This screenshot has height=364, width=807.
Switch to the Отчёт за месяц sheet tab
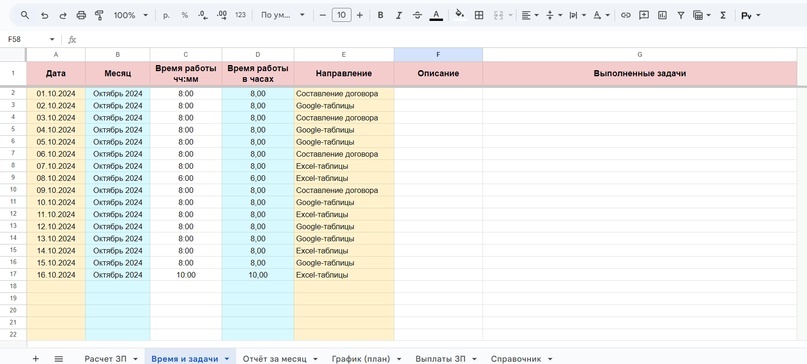click(275, 358)
